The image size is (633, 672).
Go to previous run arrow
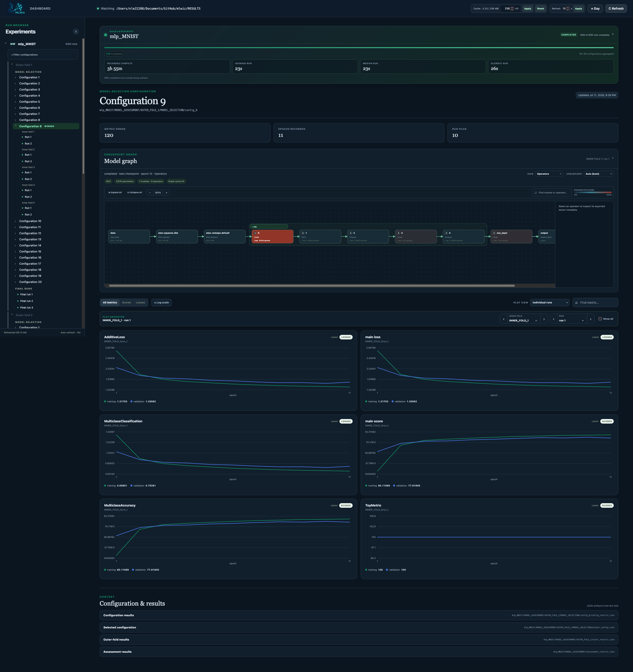pos(554,319)
